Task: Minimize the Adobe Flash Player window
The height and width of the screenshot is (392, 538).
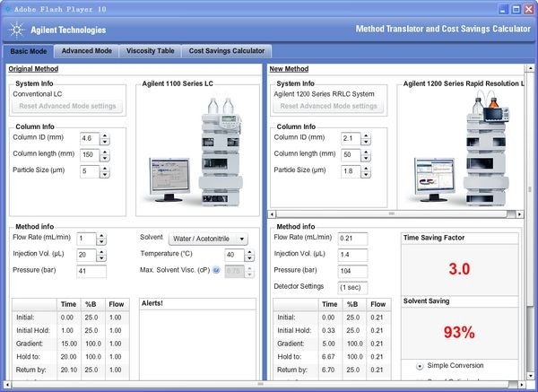Action: (503, 9)
